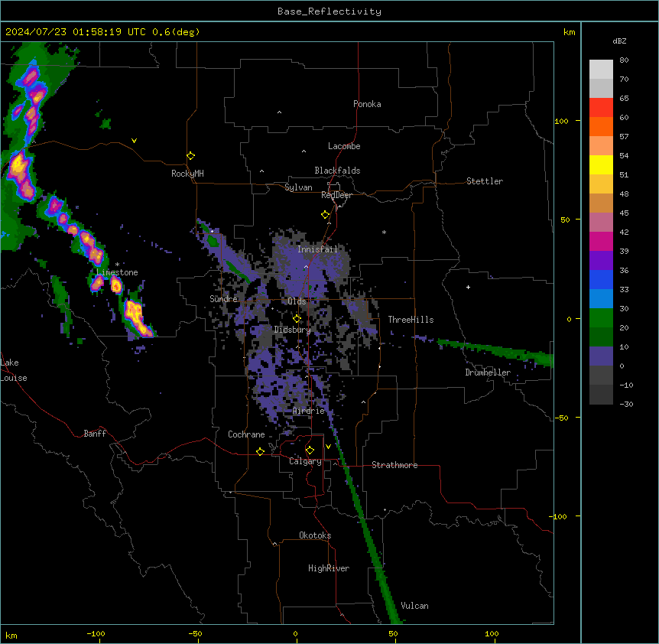Click the yellow V marker northwest of RockyMH
This screenshot has height=644, width=659.
(x=134, y=141)
